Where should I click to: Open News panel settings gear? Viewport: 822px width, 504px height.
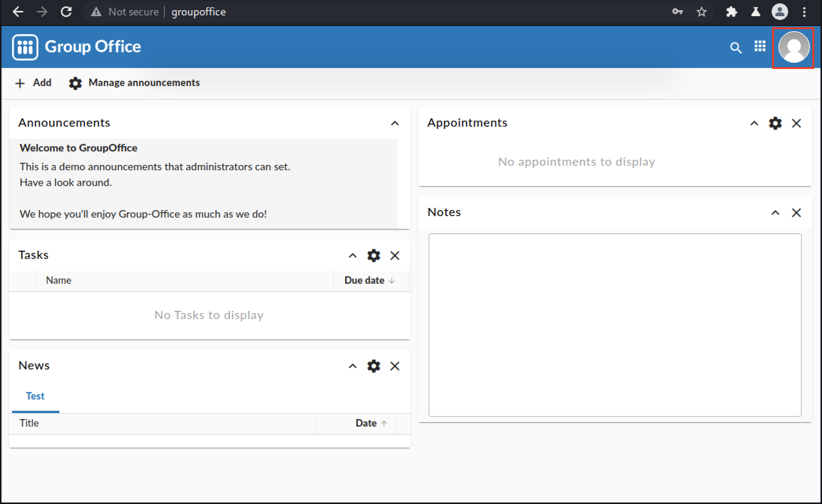[373, 366]
